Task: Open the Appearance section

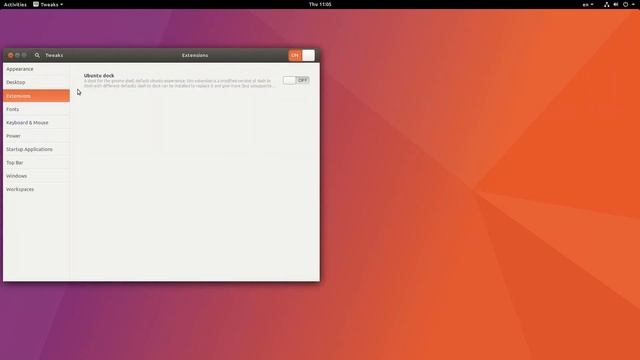Action: [x=36, y=69]
